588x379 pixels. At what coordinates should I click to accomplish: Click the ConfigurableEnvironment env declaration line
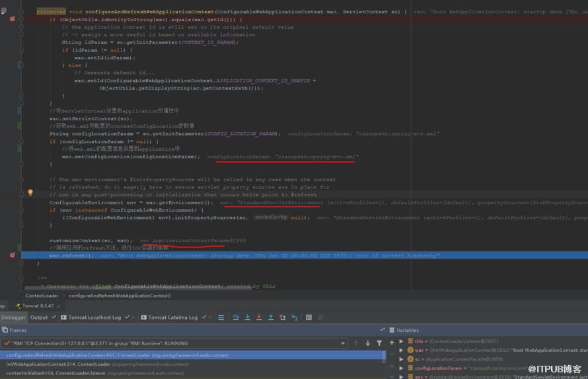[131, 202]
